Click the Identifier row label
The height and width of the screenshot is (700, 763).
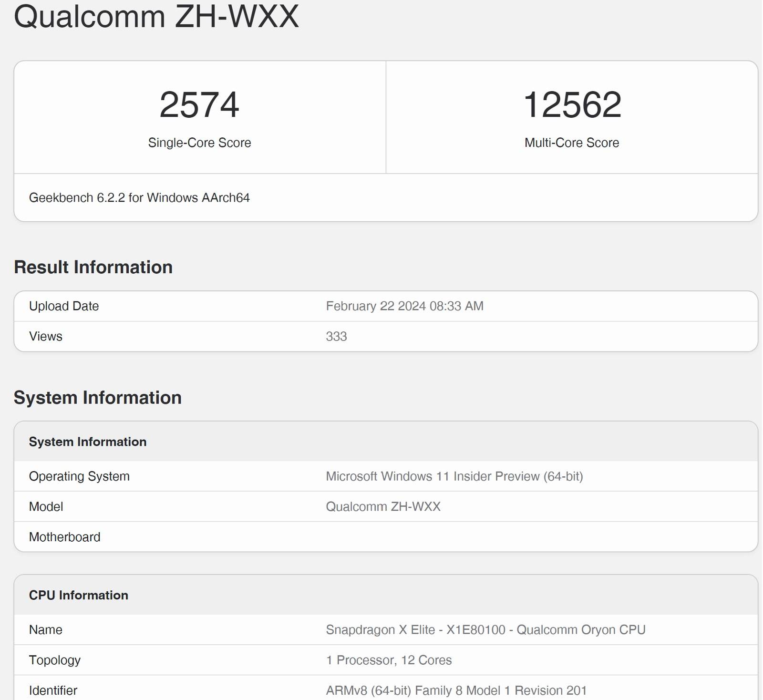[x=53, y=690]
